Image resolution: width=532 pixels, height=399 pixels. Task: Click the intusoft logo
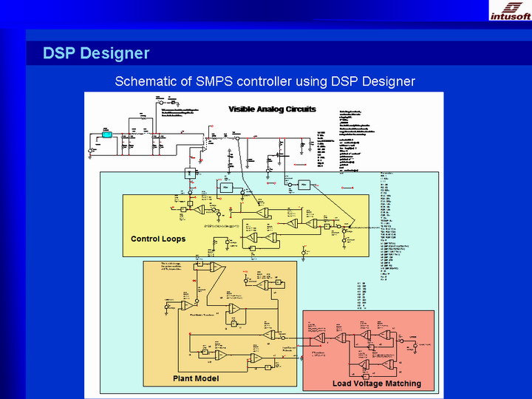click(x=511, y=10)
